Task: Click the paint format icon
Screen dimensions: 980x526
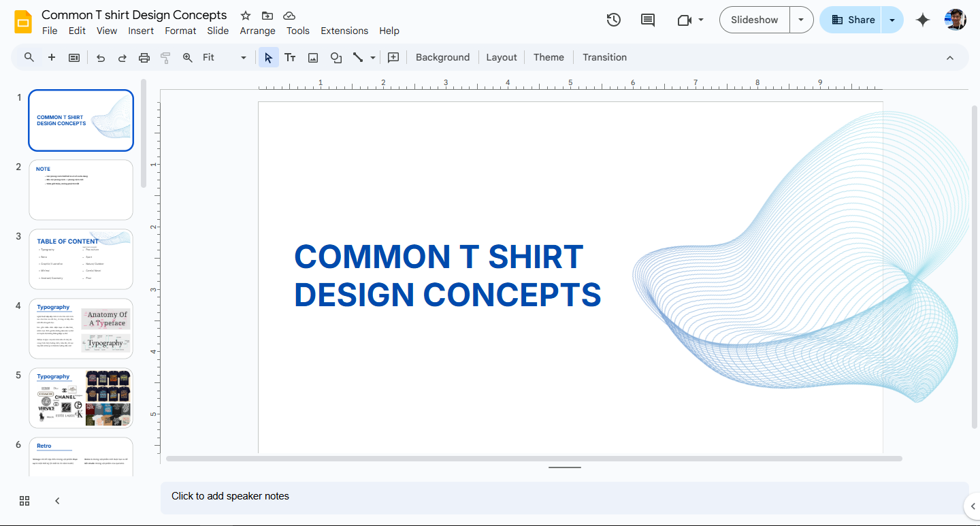Action: point(165,58)
